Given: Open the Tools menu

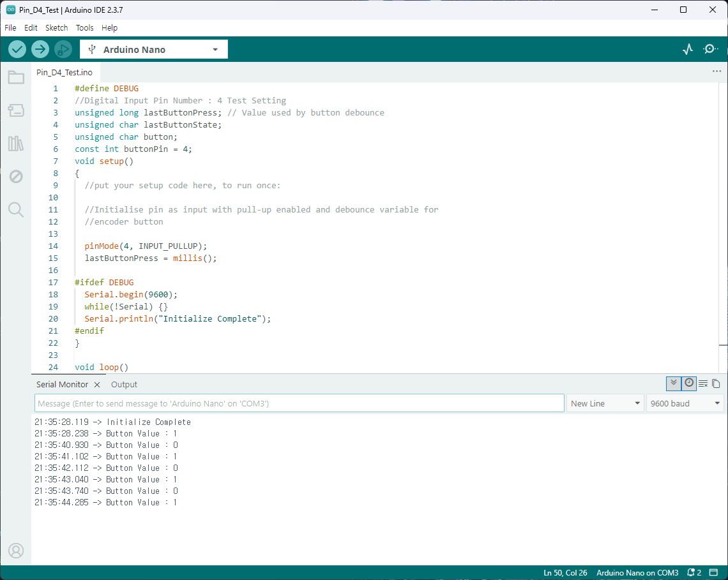Looking at the screenshot, I should tap(84, 28).
